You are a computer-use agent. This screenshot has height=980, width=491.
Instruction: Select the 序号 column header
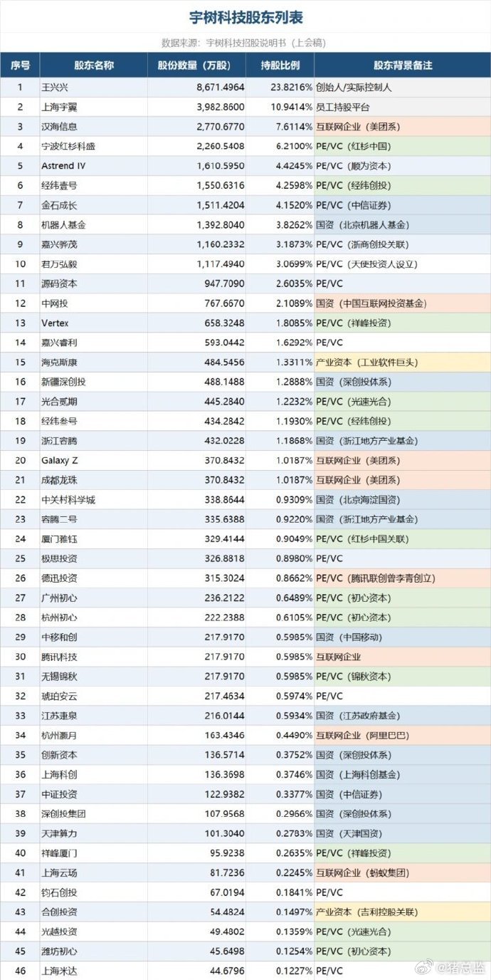pos(20,66)
